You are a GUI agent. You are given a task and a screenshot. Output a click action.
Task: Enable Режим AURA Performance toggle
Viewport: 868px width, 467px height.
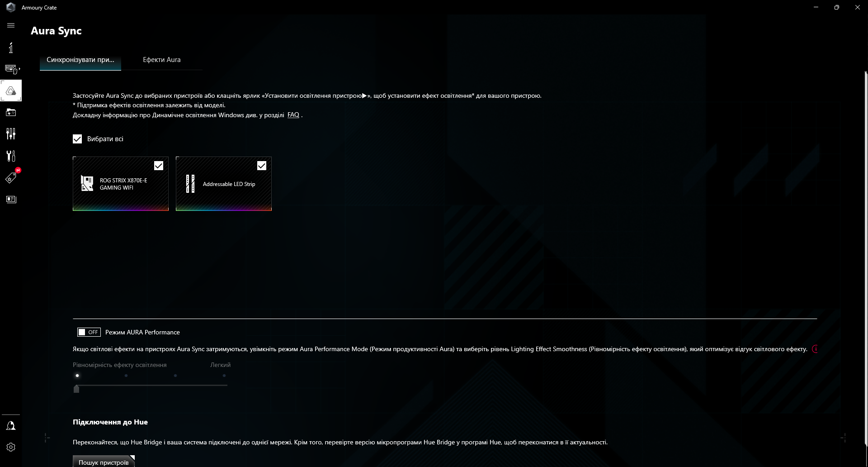(89, 332)
